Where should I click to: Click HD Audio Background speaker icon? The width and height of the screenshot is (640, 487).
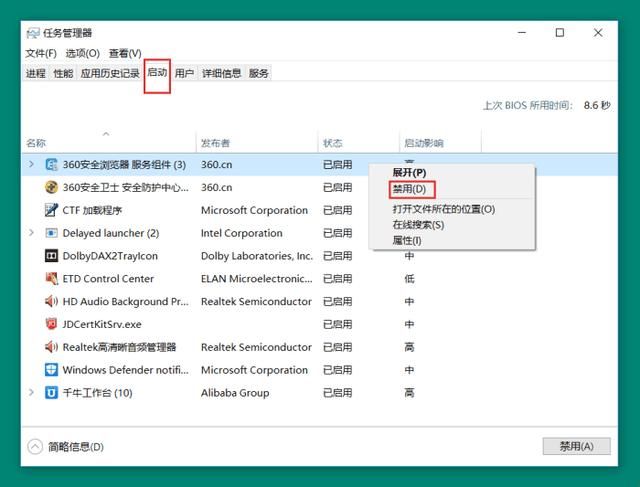[x=51, y=301]
